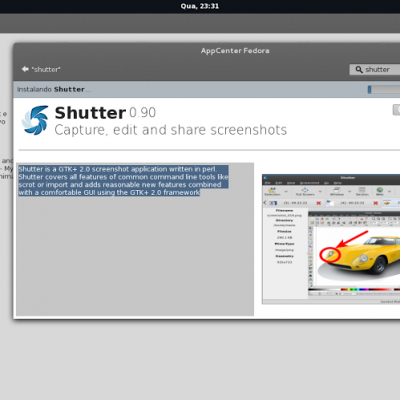The image size is (400, 400).
Task: Open the Shutter screenshot preview thumbnail
Action: coord(331,239)
